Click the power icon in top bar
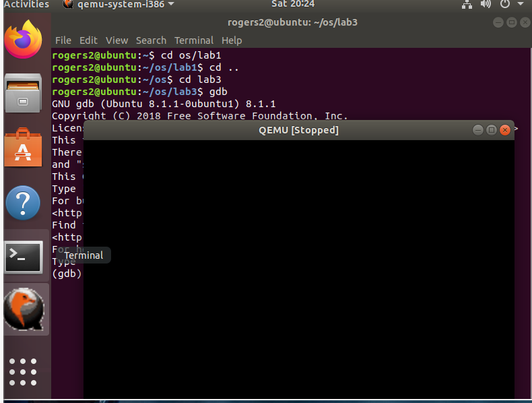This screenshot has height=403, width=532. (x=504, y=5)
